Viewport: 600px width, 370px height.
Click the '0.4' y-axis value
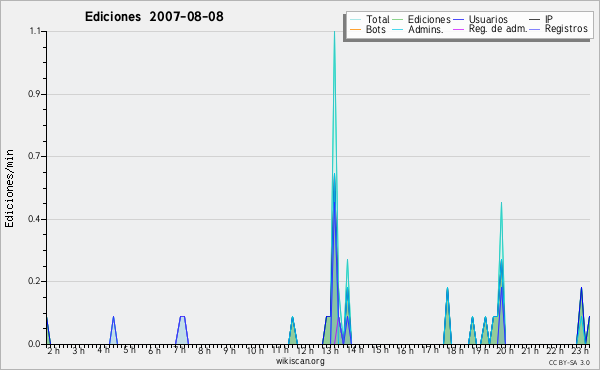click(34, 219)
